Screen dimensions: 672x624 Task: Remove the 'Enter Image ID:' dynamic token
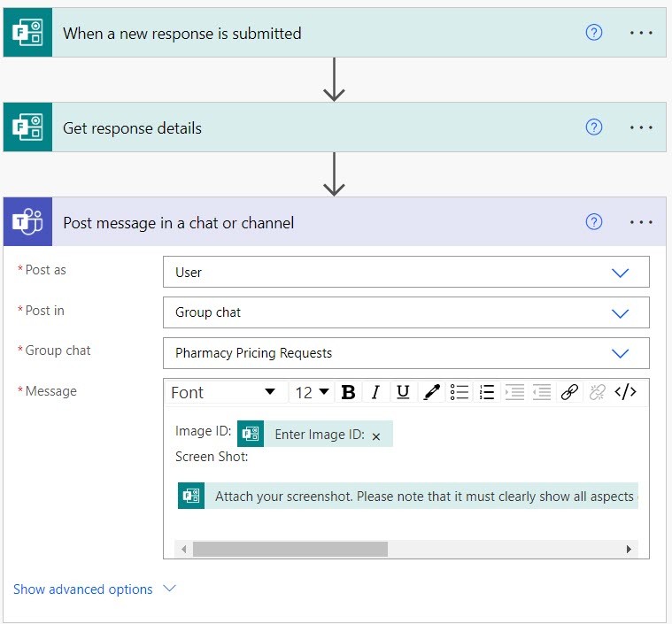(376, 436)
